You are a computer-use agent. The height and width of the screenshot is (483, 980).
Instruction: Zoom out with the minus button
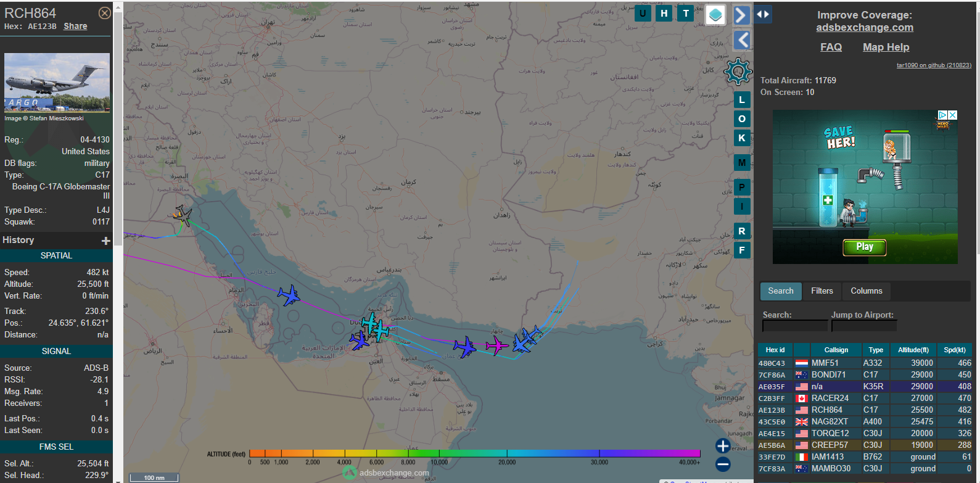[723, 464]
